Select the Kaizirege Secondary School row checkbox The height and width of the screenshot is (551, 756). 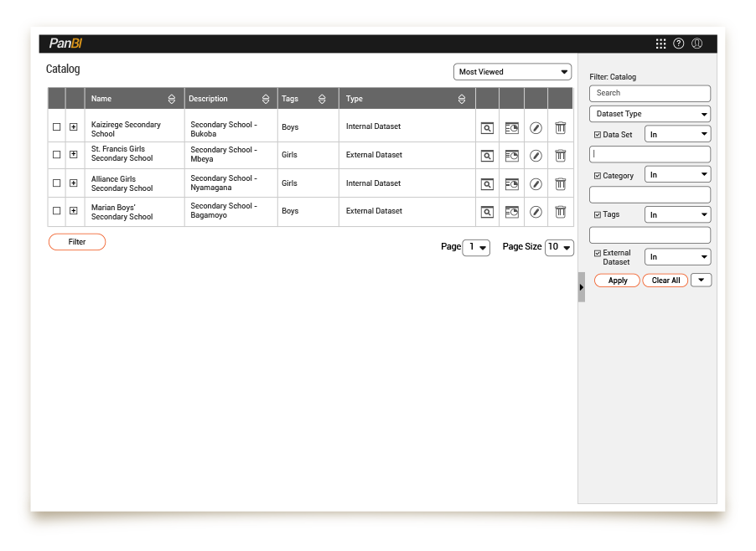coord(56,127)
